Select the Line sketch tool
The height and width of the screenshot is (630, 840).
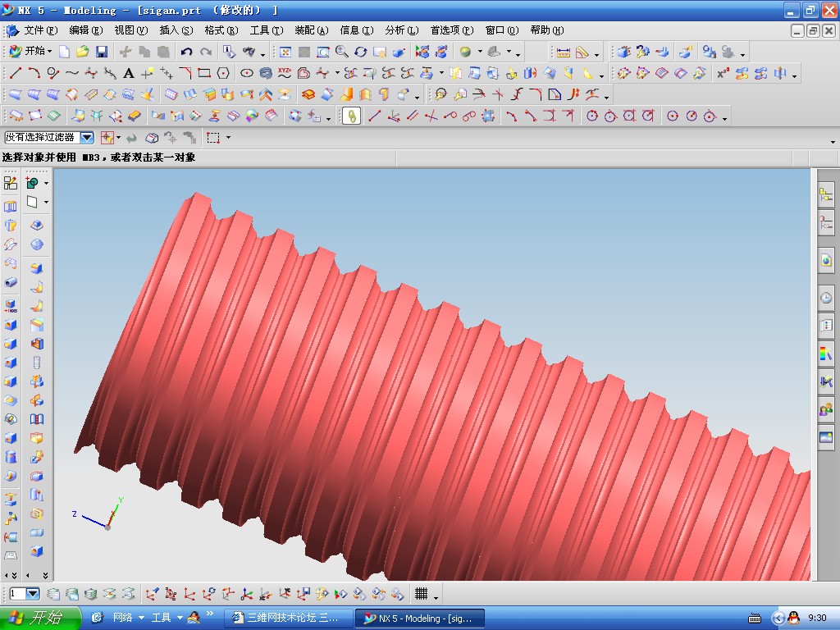click(16, 73)
